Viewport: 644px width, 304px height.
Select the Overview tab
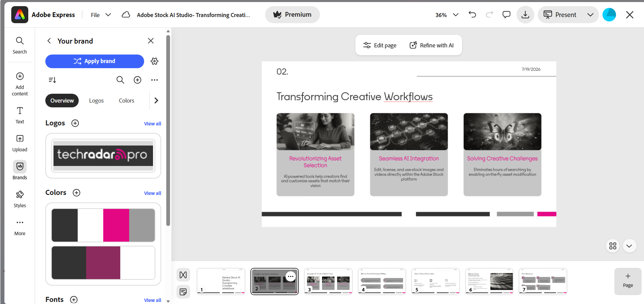(62, 101)
